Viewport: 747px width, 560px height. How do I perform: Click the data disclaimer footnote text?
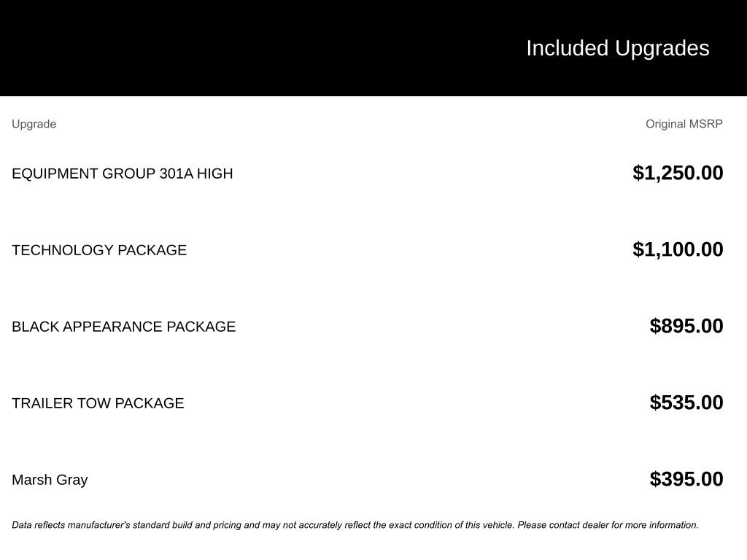[x=355, y=525]
